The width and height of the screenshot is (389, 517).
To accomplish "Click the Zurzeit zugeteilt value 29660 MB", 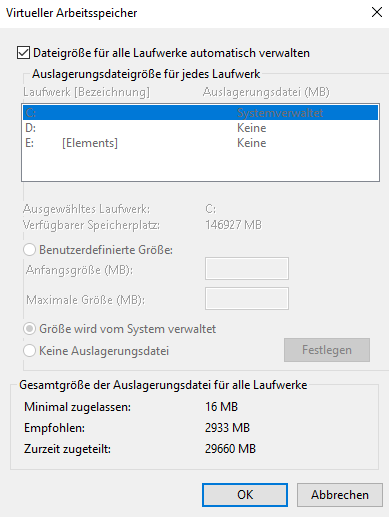I will [230, 449].
